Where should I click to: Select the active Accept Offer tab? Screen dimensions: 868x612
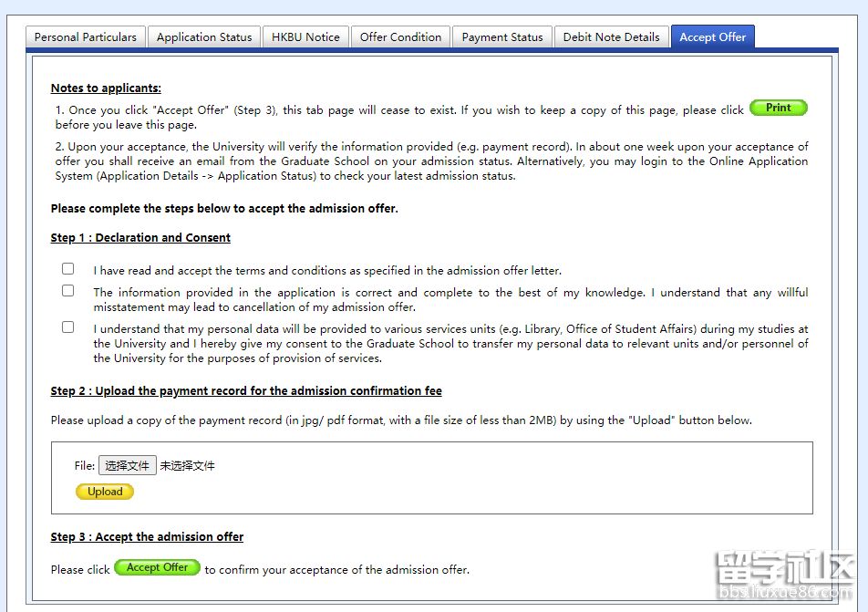click(712, 37)
